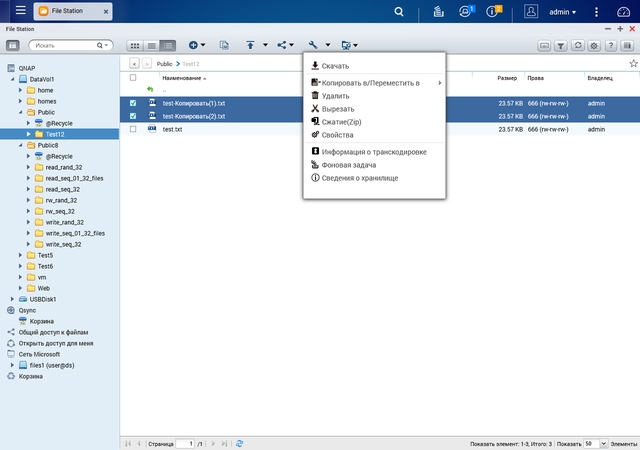The image size is (640, 450).
Task: Uncheck the test-Копировать(2).txt checkbox
Action: [133, 116]
